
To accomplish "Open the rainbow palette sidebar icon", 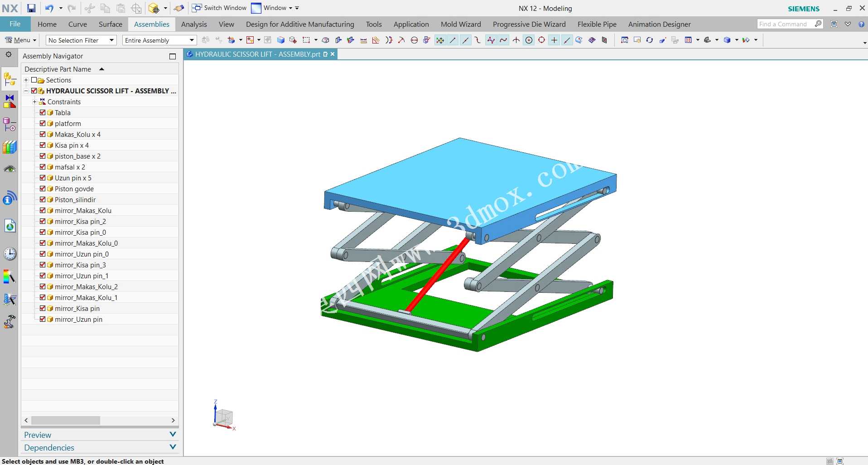I will (10, 276).
